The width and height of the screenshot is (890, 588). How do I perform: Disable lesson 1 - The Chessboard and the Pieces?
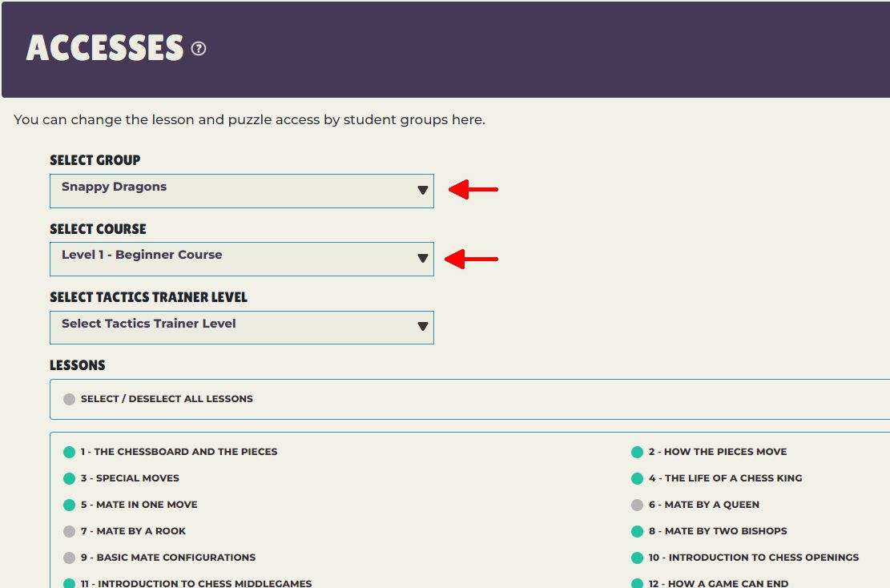[x=69, y=451]
